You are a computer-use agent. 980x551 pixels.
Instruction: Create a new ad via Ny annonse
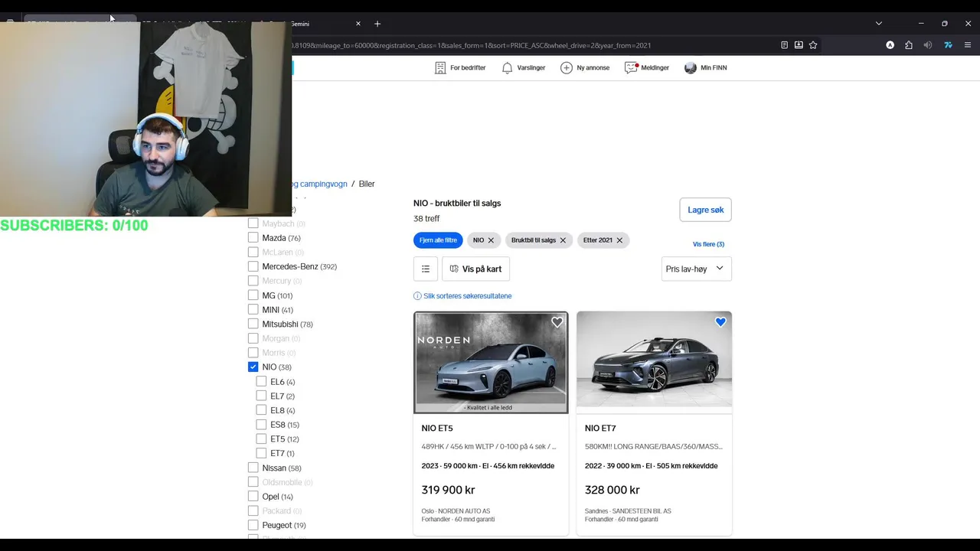[x=585, y=67]
